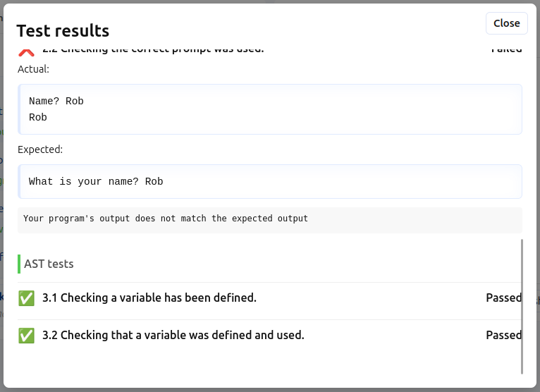Close the Test results dialog
The image size is (540, 392).
506,23
